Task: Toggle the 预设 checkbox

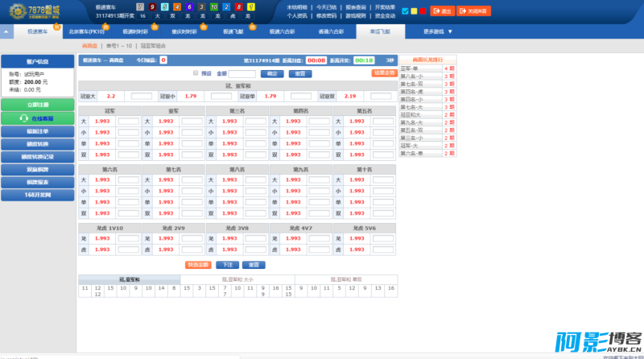Action: pyautogui.click(x=196, y=72)
